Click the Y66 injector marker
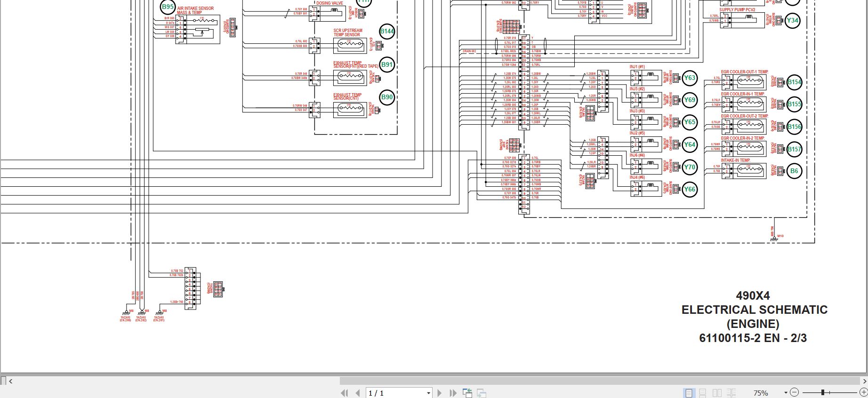Image resolution: width=868 pixels, height=398 pixels. tap(690, 189)
